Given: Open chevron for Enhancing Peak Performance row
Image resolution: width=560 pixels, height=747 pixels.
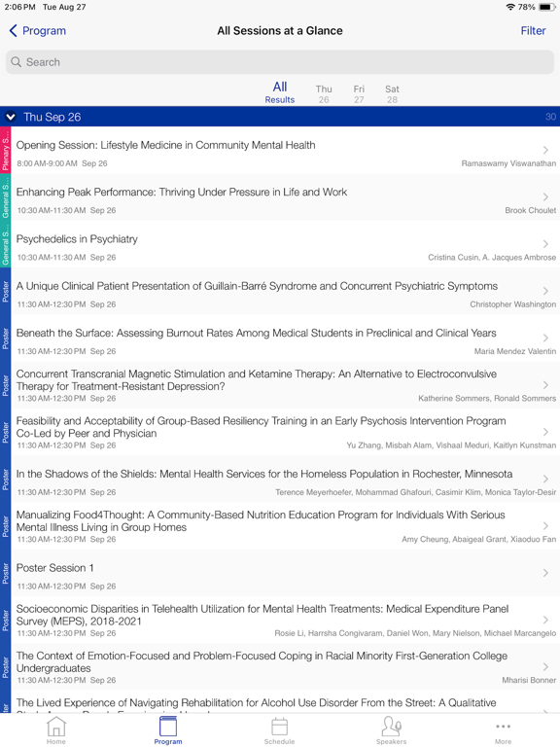Looking at the screenshot, I should coord(545,196).
